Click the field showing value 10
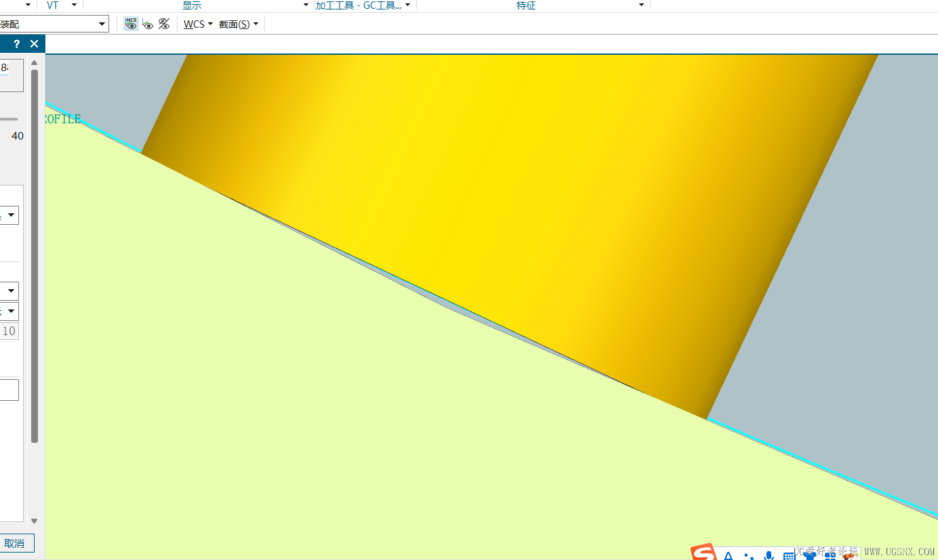 pos(9,331)
